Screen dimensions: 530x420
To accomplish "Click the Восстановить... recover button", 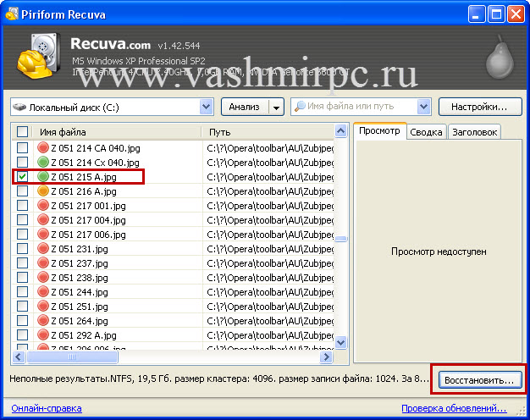I will point(480,380).
